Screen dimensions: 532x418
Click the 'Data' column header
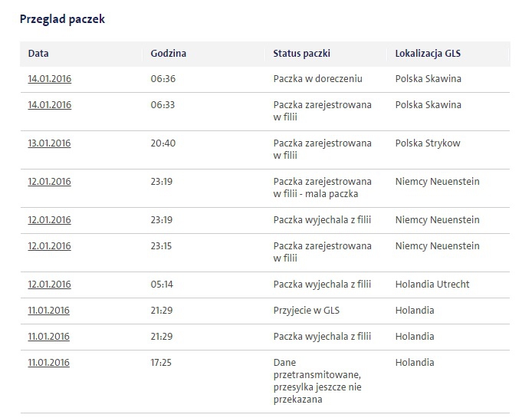(38, 54)
